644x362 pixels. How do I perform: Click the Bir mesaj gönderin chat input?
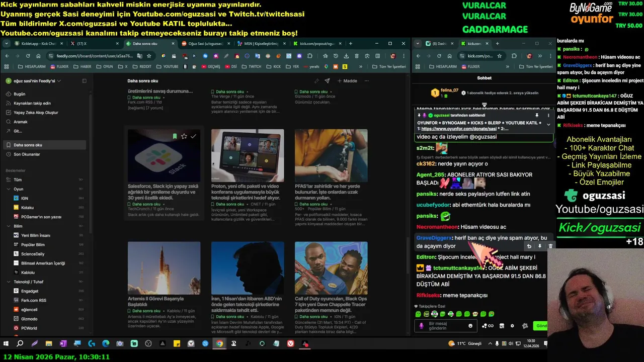pyautogui.click(x=445, y=326)
